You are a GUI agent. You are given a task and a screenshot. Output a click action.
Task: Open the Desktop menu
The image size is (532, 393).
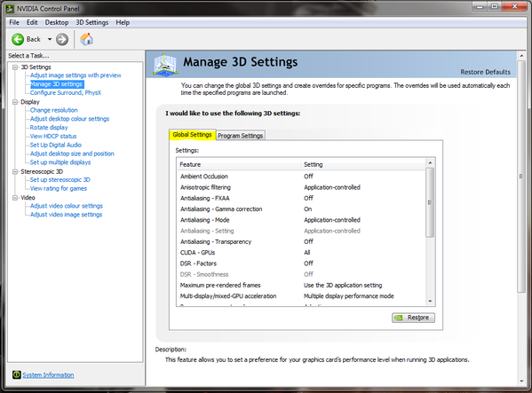click(x=57, y=22)
